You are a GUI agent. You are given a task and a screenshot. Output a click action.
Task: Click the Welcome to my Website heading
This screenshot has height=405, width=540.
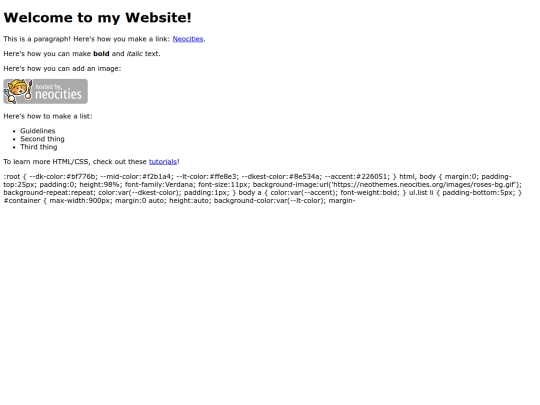point(97,18)
